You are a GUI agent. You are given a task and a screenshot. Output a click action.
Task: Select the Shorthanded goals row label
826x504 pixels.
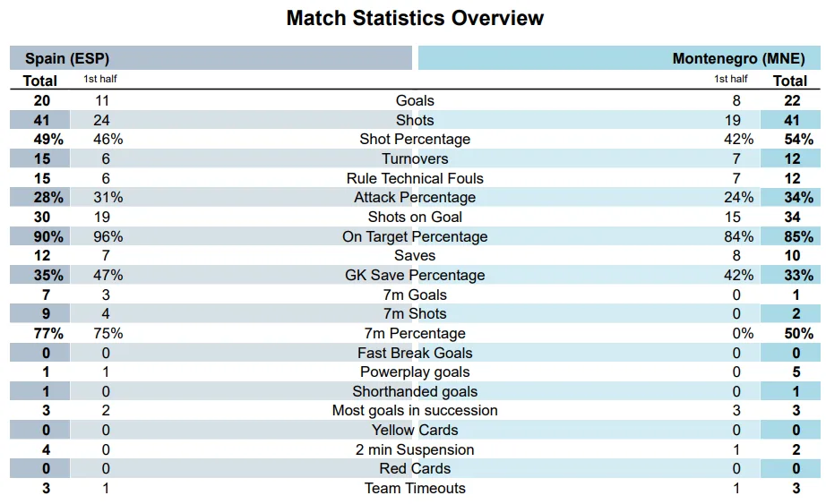pyautogui.click(x=415, y=392)
